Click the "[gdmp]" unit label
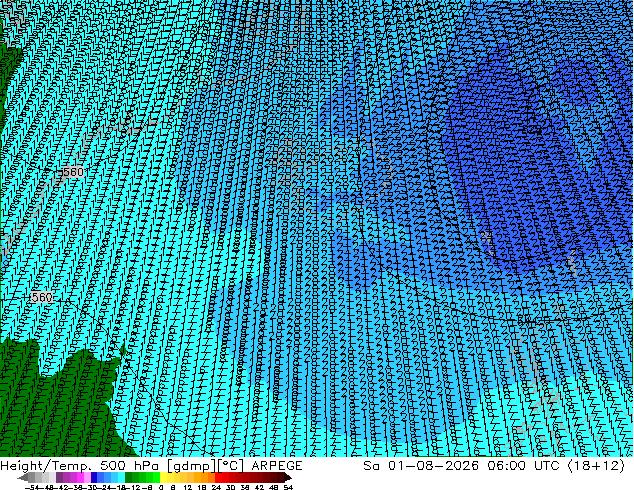 tap(191, 466)
